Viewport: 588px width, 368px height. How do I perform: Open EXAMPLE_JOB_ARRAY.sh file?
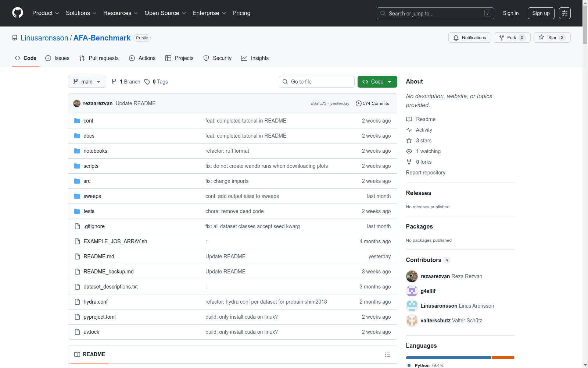click(x=115, y=241)
